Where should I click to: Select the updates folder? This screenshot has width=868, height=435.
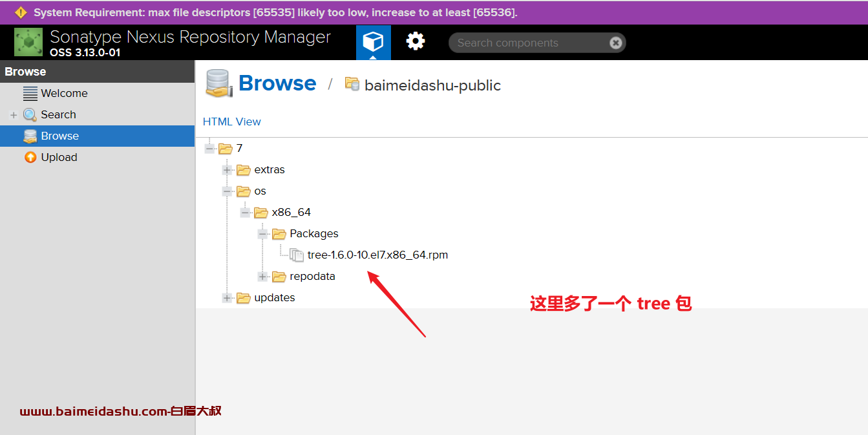coord(275,297)
